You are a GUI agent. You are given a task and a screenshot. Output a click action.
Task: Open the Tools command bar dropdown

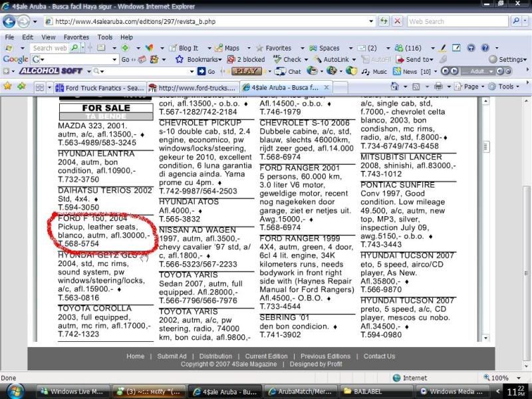[504, 86]
